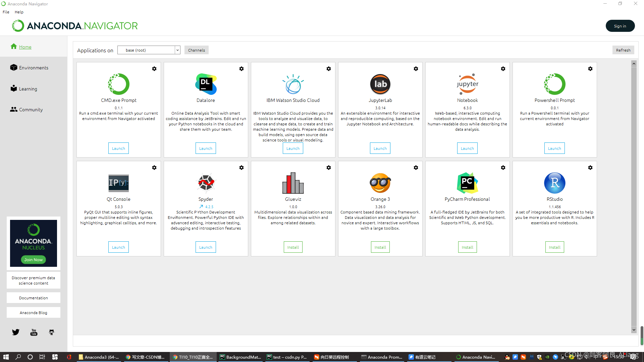Open the Help menu
The height and width of the screenshot is (362, 644).
pyautogui.click(x=19, y=12)
